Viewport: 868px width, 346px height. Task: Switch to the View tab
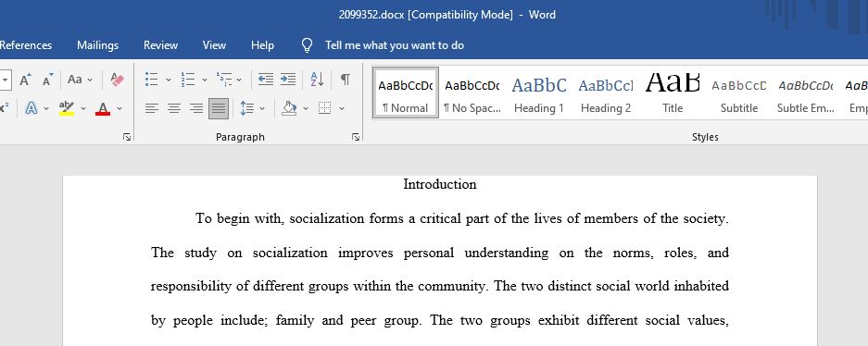(214, 45)
